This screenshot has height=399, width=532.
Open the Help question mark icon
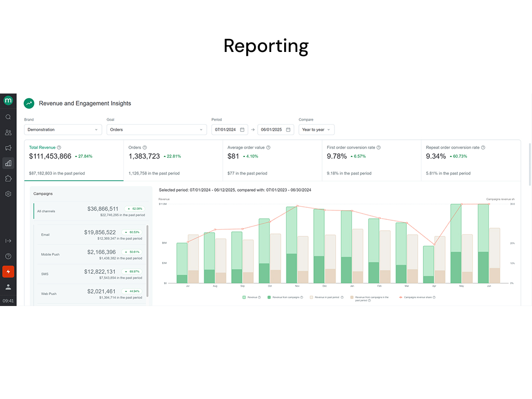tap(8, 256)
